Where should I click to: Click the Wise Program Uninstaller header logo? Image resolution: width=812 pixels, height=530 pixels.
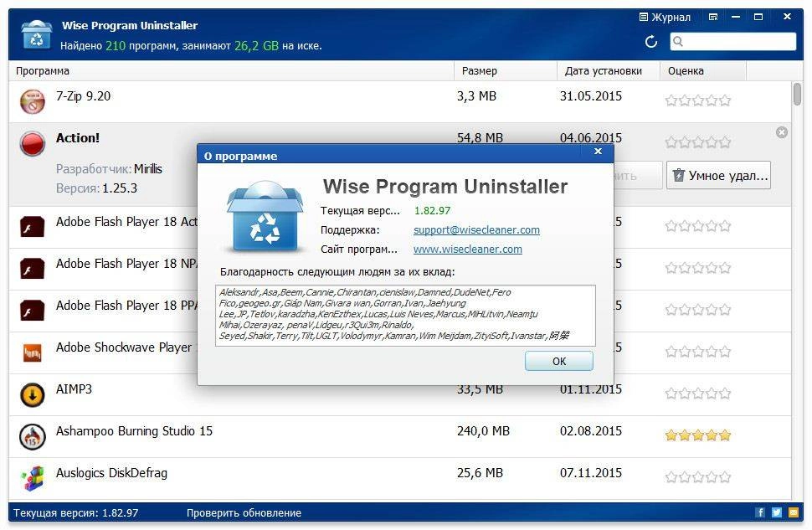[x=36, y=34]
